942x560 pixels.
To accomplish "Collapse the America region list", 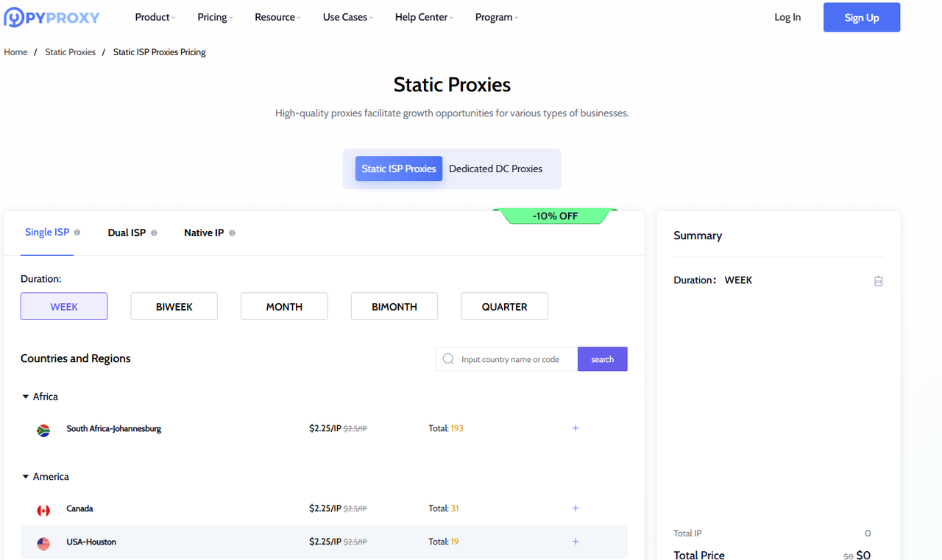I will (x=25, y=476).
